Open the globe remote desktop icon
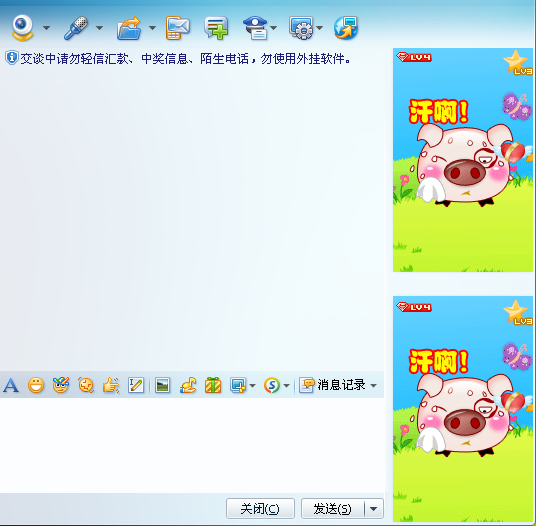Image resolution: width=536 pixels, height=526 pixels. coord(346,28)
